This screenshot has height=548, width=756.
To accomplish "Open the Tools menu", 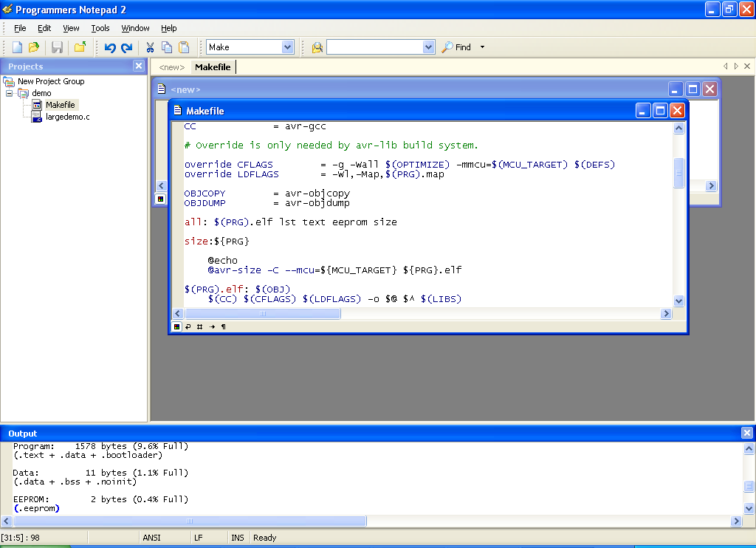I will tap(100, 28).
